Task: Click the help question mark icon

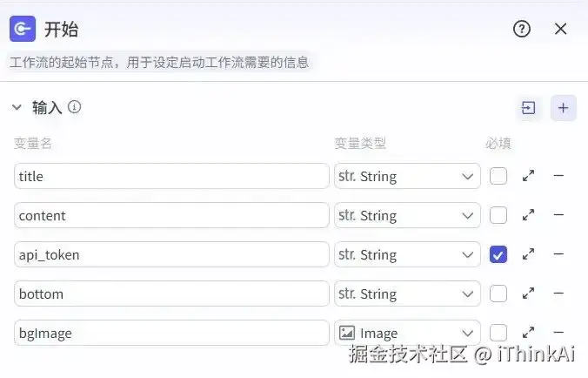Action: point(522,29)
